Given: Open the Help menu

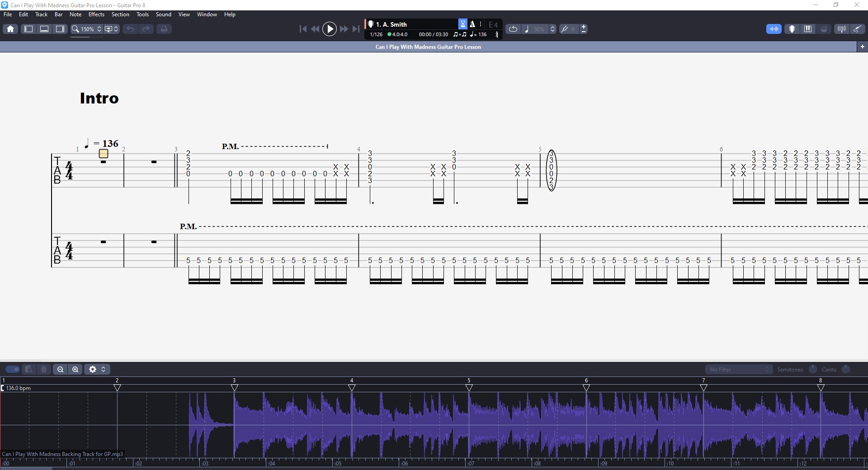Looking at the screenshot, I should click(x=230, y=14).
